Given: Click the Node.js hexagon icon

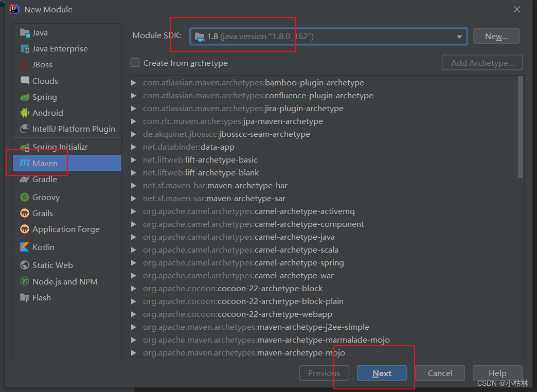Looking at the screenshot, I should (x=25, y=281).
